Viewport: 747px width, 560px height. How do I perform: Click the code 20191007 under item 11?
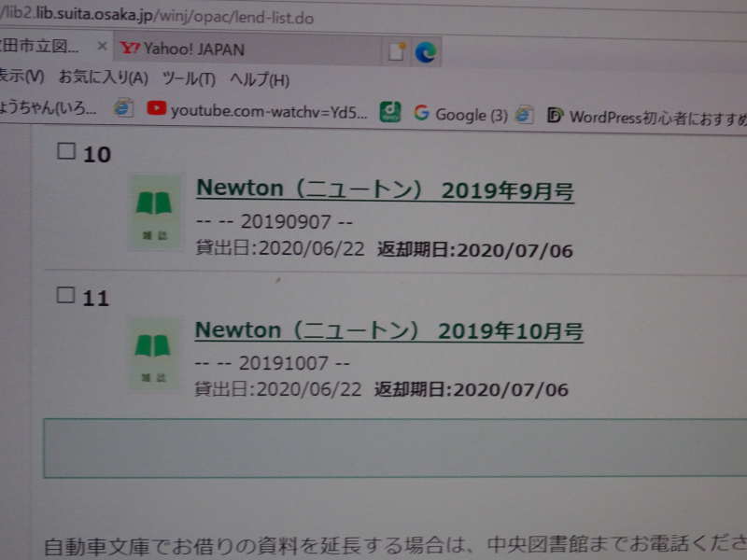pos(284,363)
